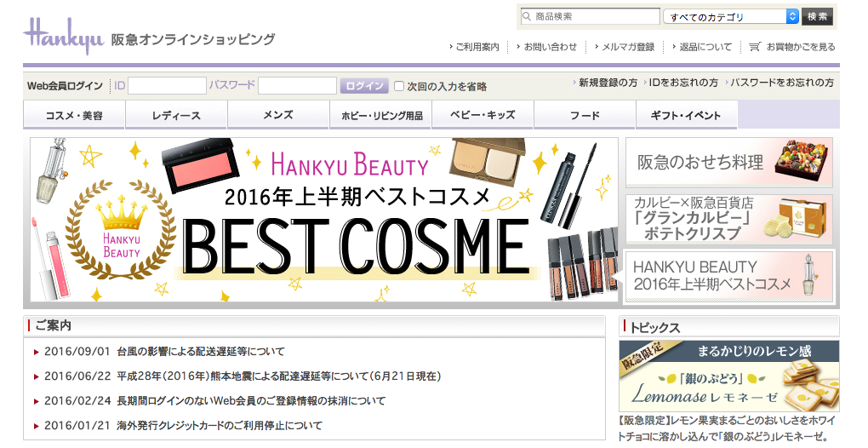Click the BEST COSME main banner

324,220
